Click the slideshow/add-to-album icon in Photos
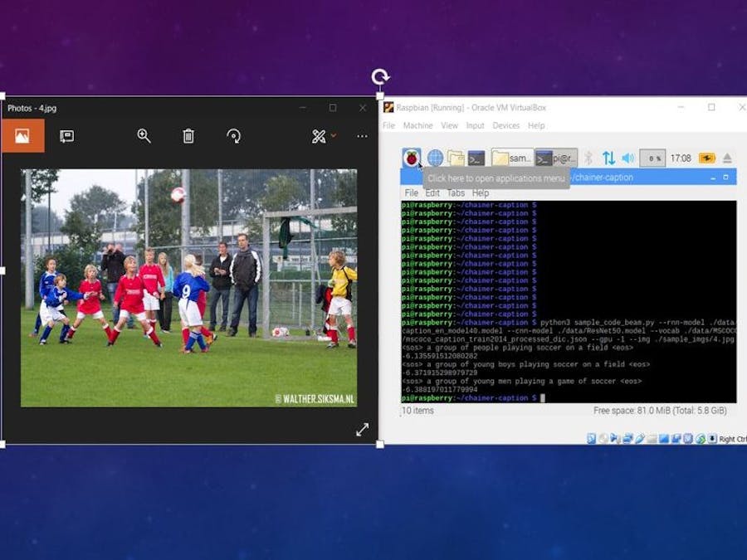Viewport: 747px width, 560px height. point(66,136)
